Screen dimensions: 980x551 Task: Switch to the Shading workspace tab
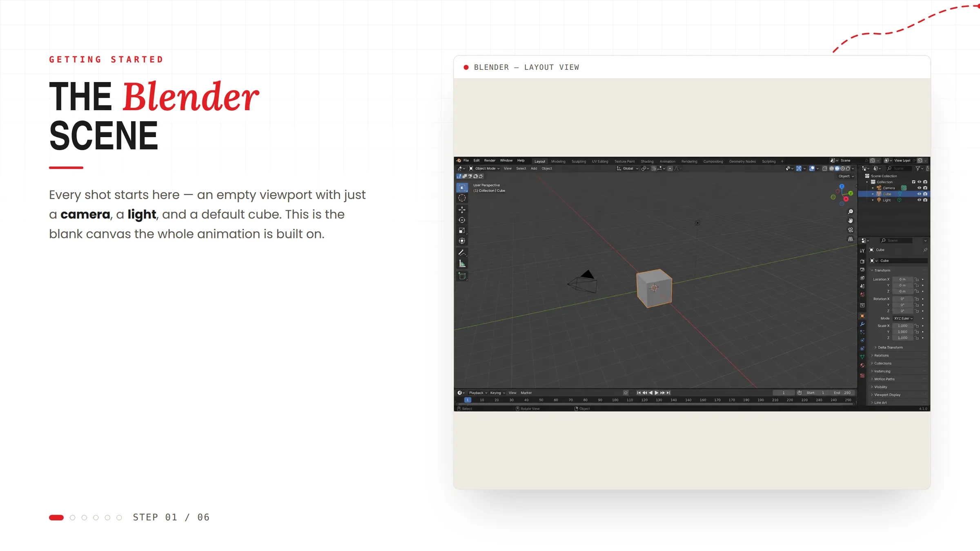[647, 162]
